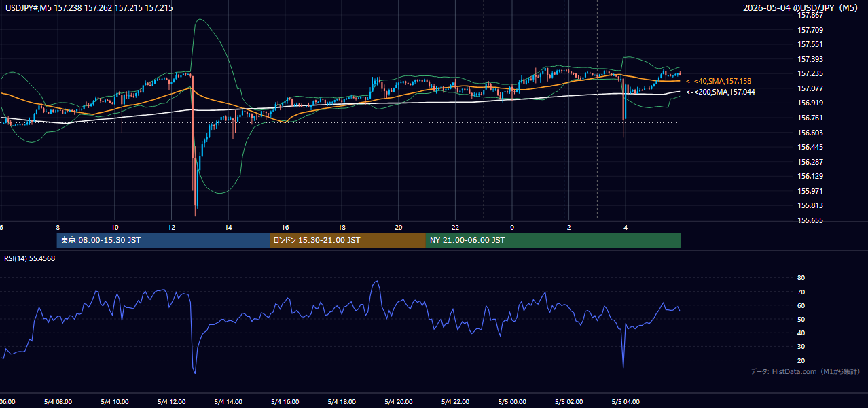Select the 東京 08:00-15:30 JST session bar

click(x=163, y=240)
